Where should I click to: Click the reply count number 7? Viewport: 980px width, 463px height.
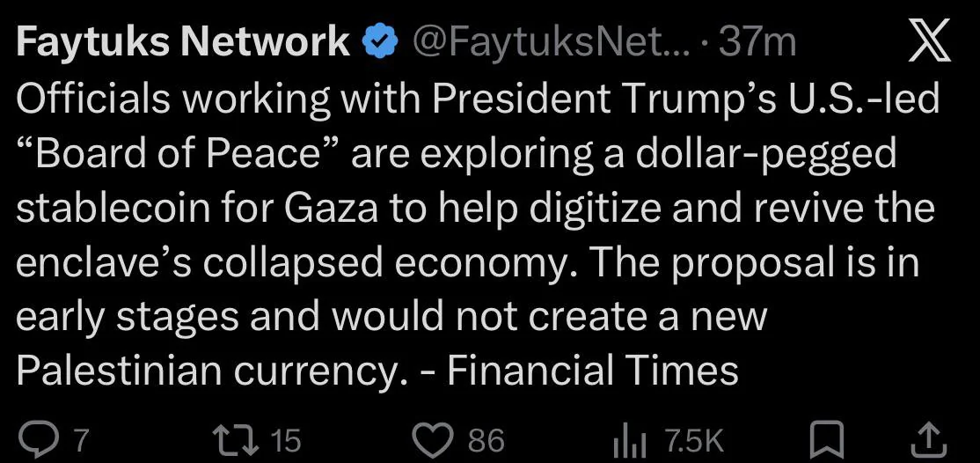pos(81,438)
